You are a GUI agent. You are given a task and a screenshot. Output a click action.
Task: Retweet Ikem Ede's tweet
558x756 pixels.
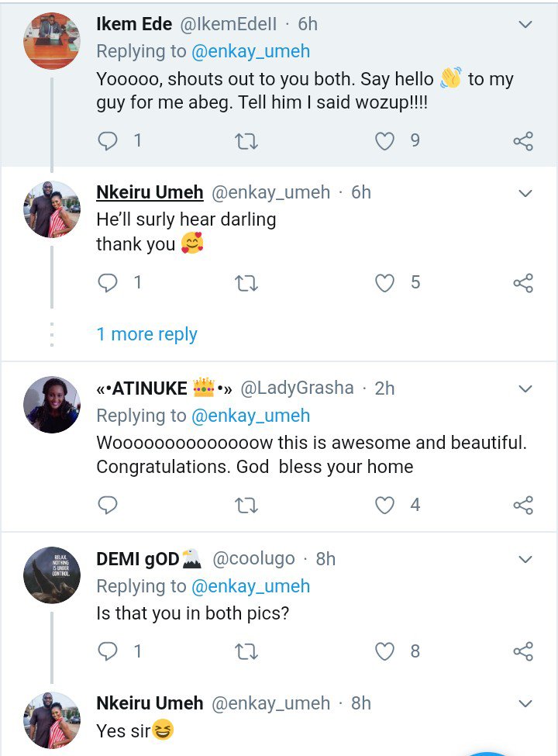[x=246, y=141]
